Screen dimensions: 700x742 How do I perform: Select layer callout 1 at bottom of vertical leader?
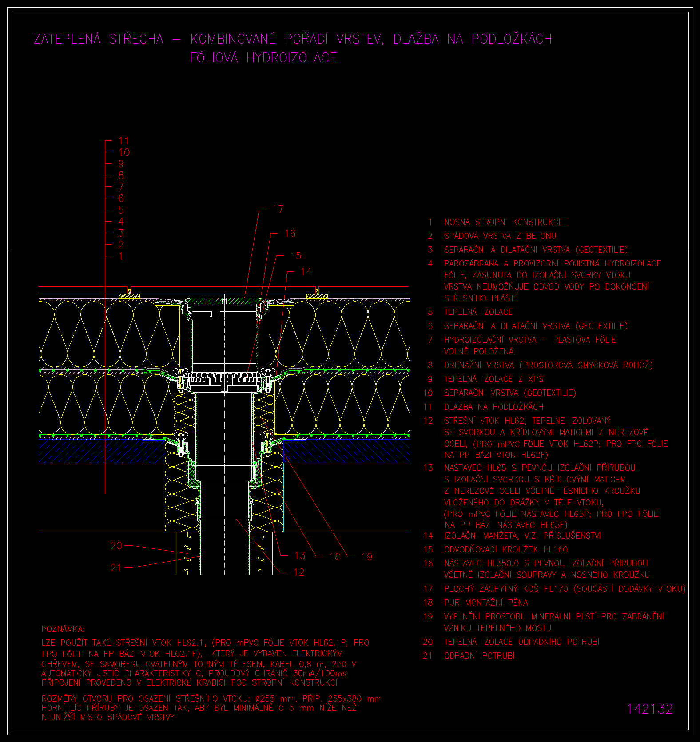(121, 256)
